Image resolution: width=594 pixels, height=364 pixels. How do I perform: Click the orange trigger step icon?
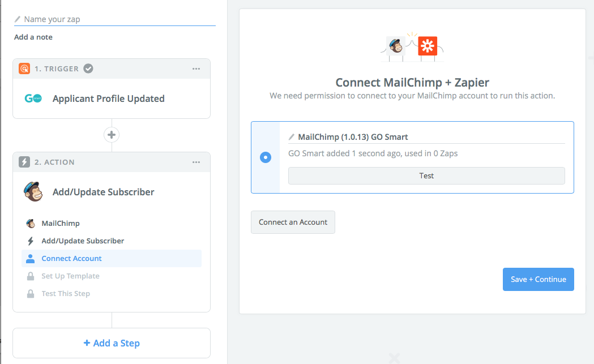[24, 68]
